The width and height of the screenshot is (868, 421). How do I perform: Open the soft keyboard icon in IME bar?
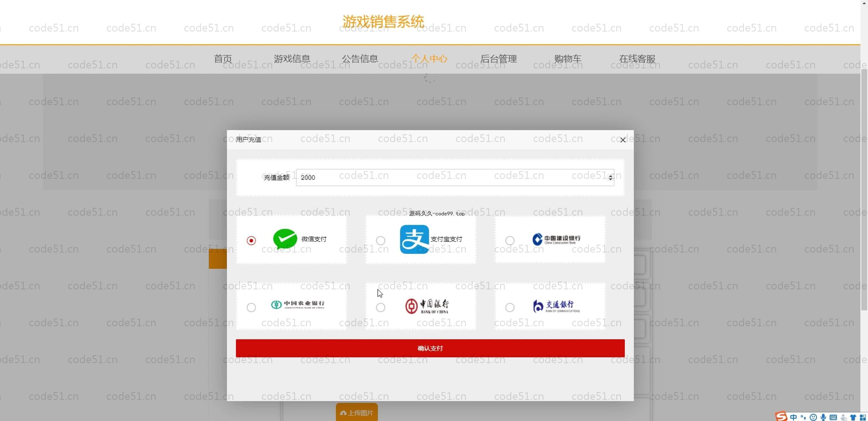833,417
